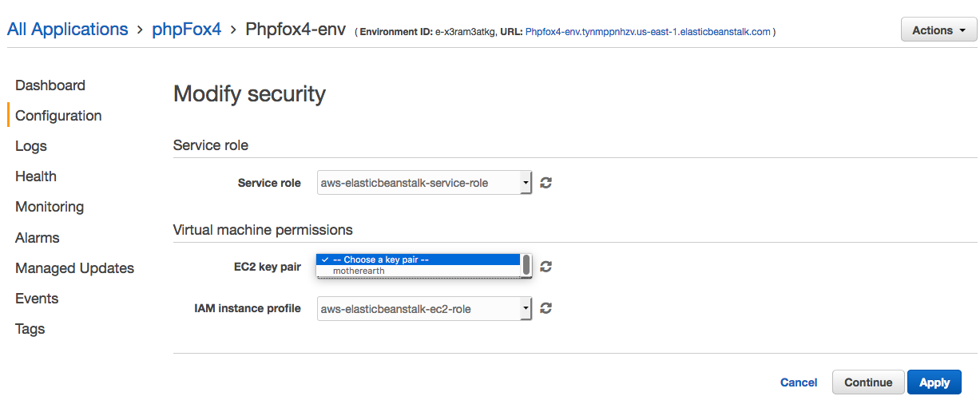Open the Service role dropdown
Viewport: 980px width, 408px height.
(424, 183)
